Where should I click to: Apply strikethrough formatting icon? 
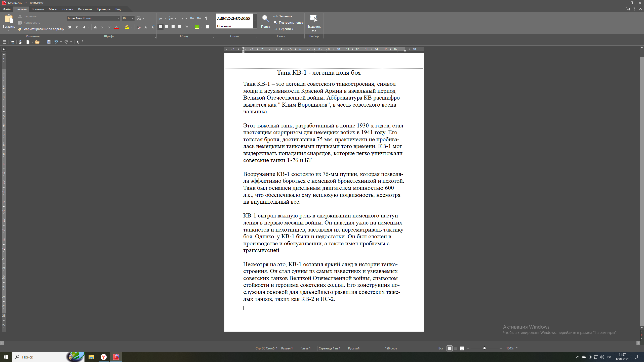(95, 27)
